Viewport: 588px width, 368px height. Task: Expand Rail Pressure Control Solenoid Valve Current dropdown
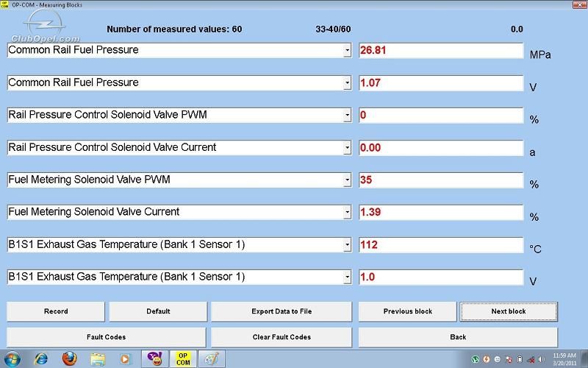tap(347, 148)
